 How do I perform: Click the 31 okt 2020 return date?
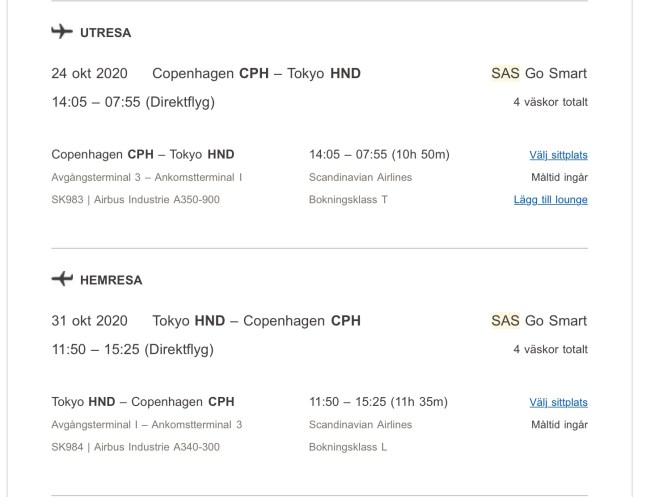[x=89, y=321]
